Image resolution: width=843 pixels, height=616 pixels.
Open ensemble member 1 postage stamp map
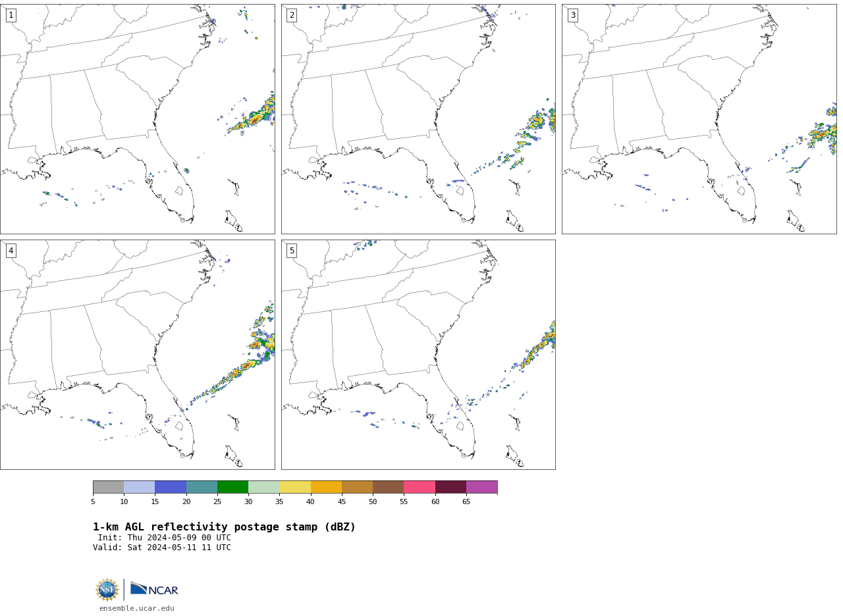point(137,119)
